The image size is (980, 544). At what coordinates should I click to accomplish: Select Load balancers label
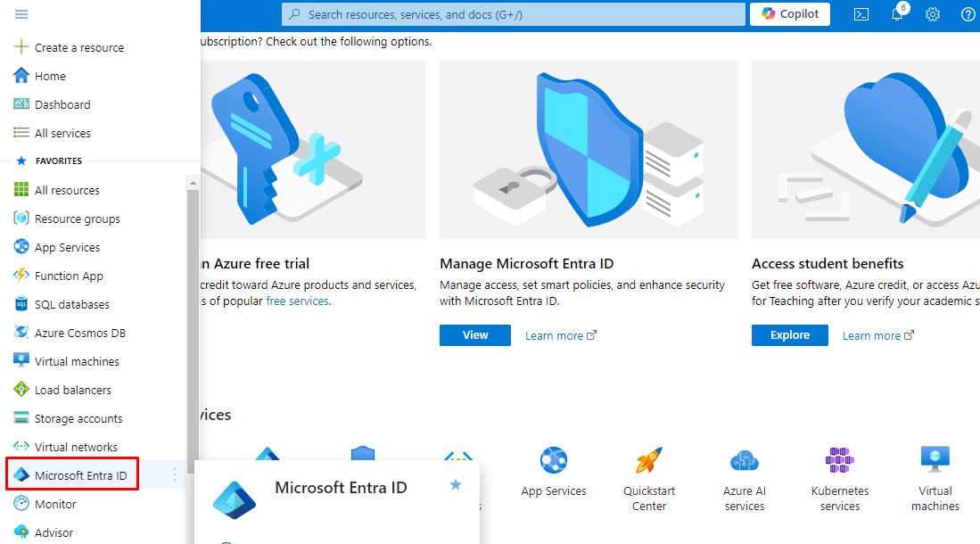point(73,391)
